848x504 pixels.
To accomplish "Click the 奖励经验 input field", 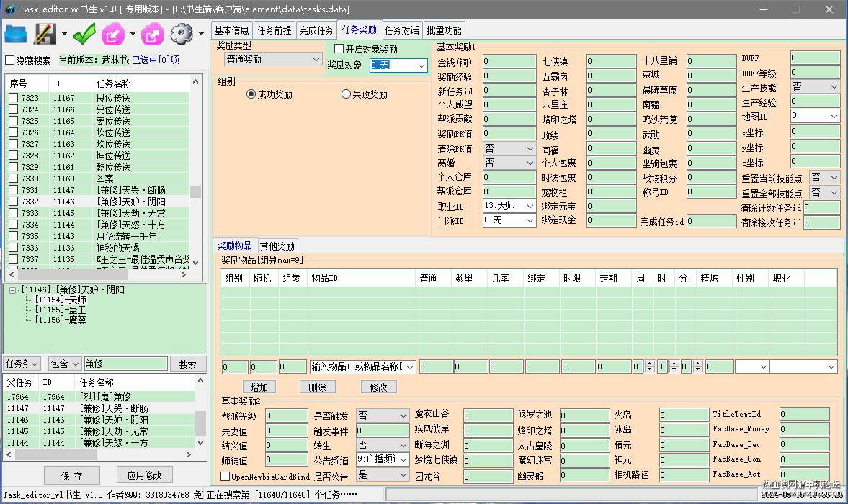I will [509, 76].
